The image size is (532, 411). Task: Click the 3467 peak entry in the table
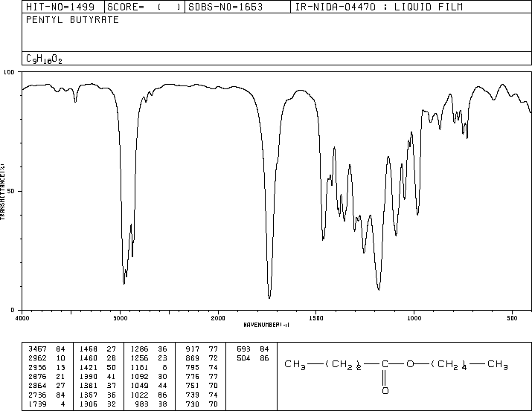tap(38, 349)
